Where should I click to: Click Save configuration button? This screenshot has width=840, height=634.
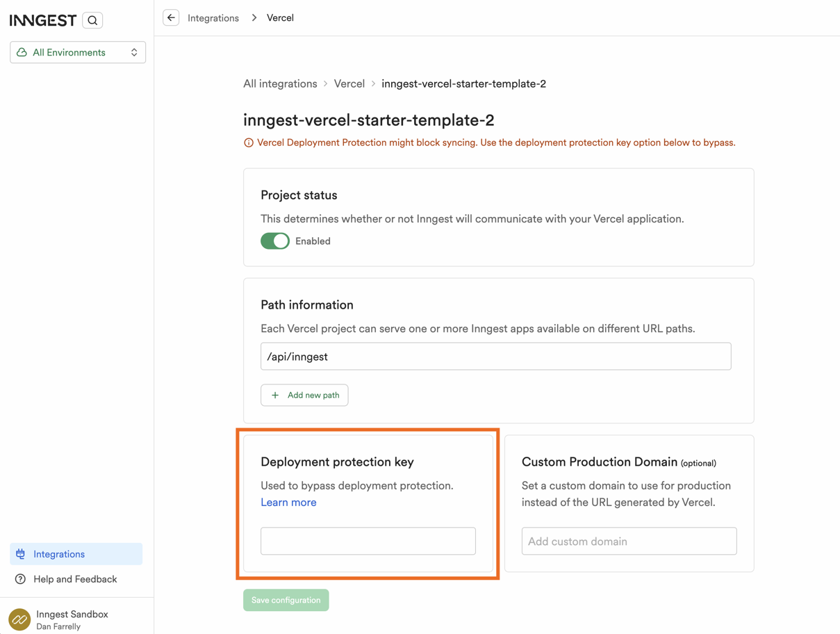(x=286, y=600)
